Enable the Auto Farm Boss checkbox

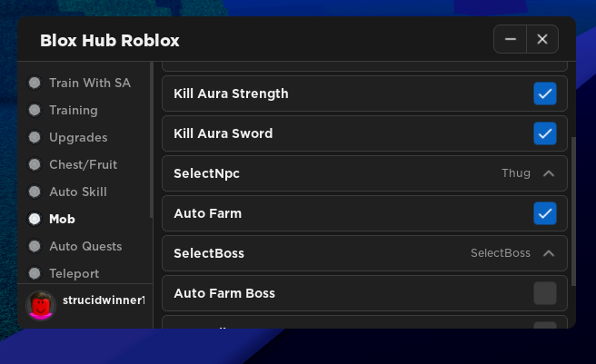tap(545, 293)
